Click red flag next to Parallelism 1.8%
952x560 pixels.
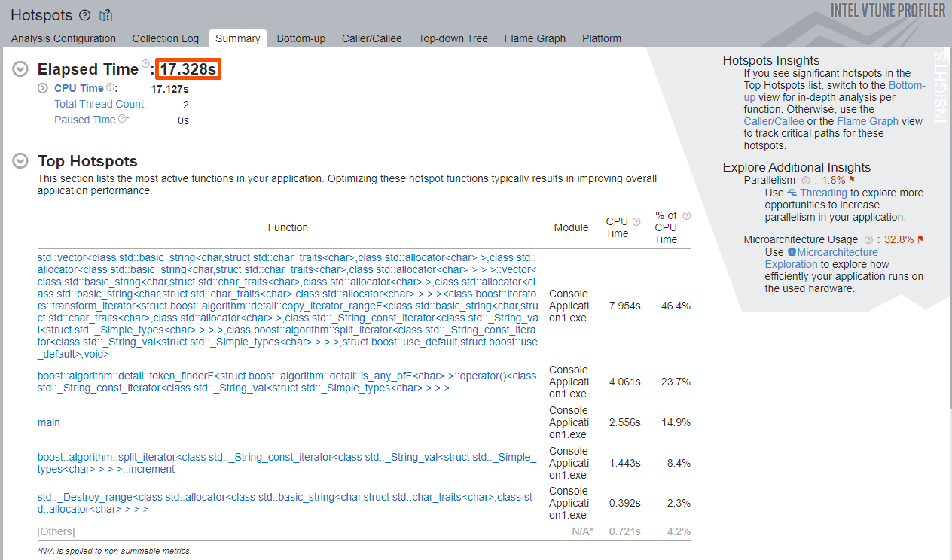pos(852,181)
